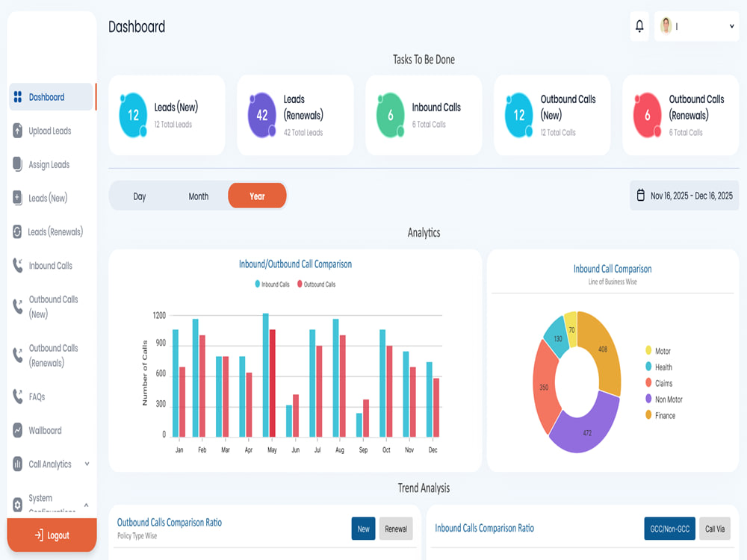Click the '42 Total Leads' text
The height and width of the screenshot is (560, 747).
click(x=303, y=132)
